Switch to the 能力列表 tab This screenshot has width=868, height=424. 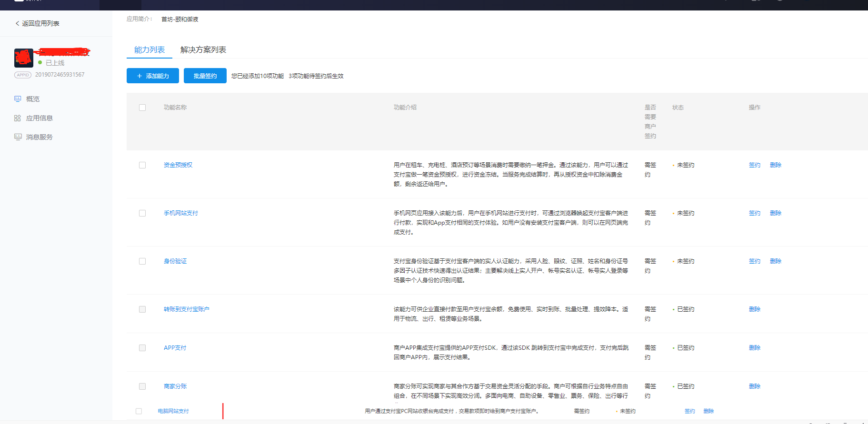[x=150, y=49]
